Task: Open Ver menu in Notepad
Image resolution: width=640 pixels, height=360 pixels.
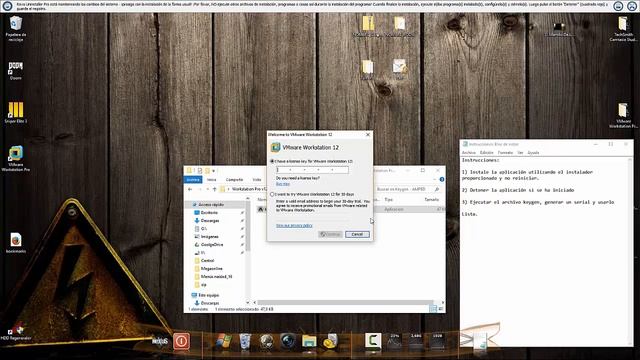Action: pyautogui.click(x=520, y=153)
